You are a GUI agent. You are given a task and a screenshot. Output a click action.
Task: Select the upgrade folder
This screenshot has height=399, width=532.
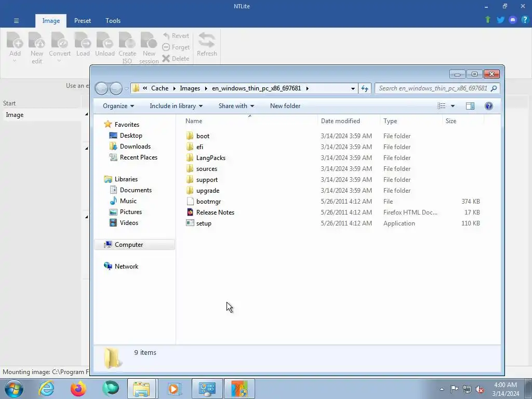(x=208, y=190)
